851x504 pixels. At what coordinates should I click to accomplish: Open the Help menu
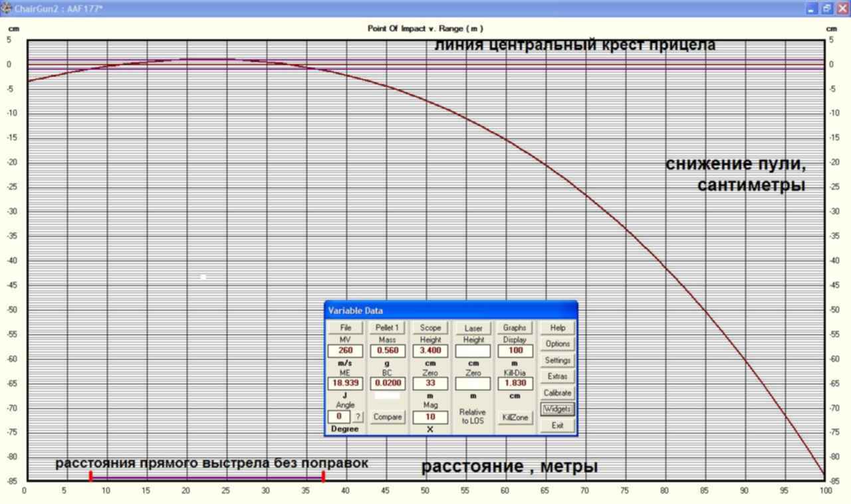click(x=557, y=328)
